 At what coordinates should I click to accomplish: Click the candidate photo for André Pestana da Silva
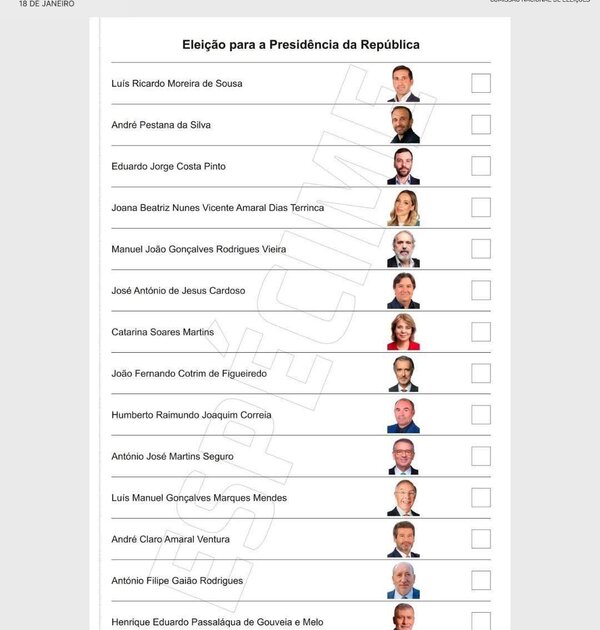[404, 125]
